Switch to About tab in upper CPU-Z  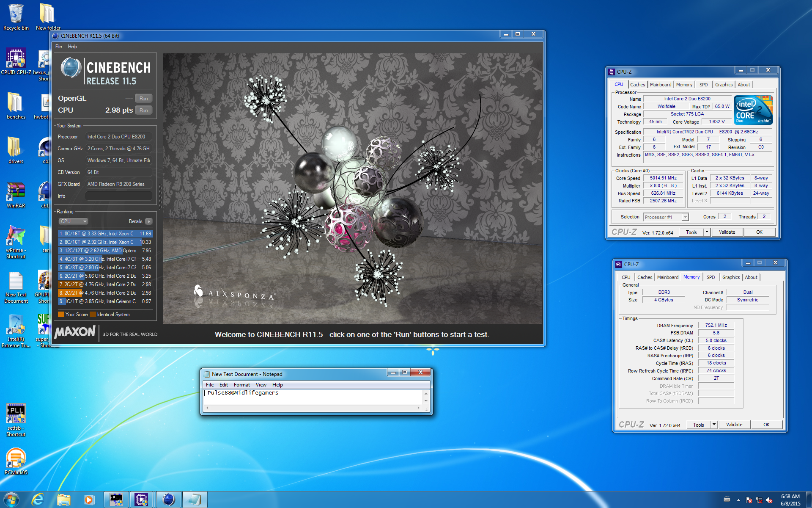(744, 85)
